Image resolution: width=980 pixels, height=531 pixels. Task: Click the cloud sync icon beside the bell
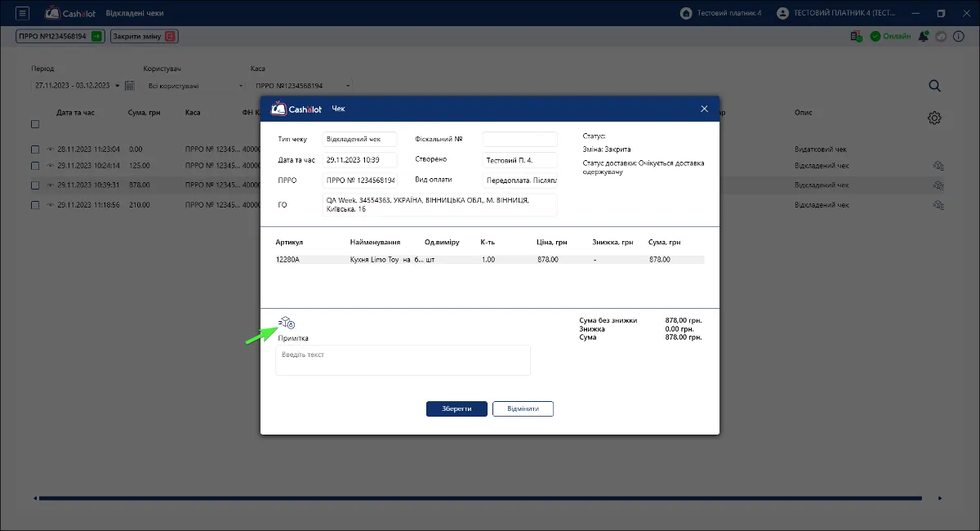940,36
